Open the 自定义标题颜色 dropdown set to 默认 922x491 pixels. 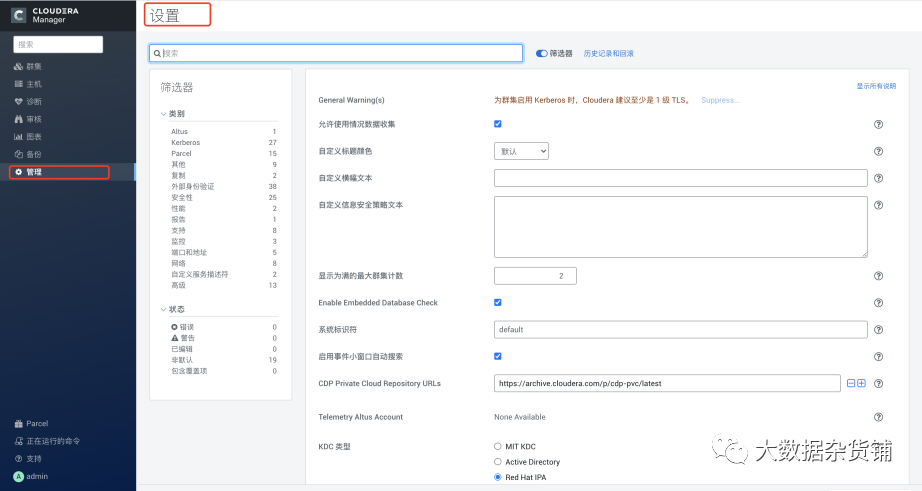point(521,151)
